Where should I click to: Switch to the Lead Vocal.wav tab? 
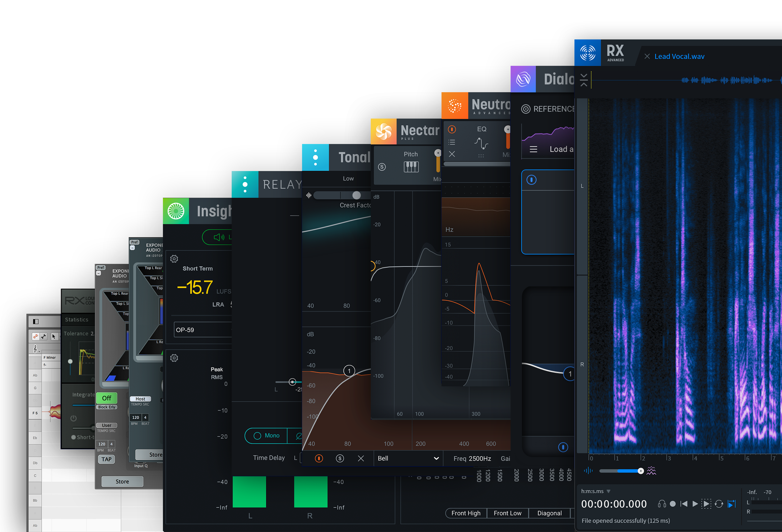[x=679, y=57]
